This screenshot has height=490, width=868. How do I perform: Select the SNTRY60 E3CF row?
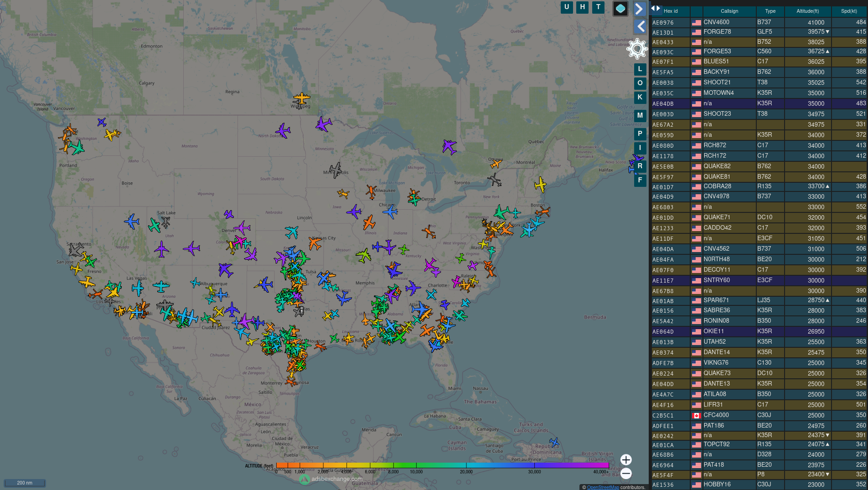click(759, 280)
